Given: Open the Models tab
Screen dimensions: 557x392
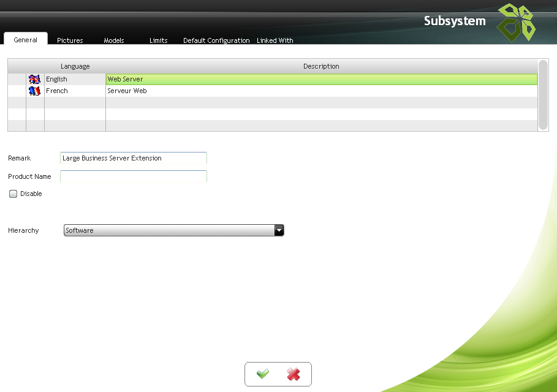Looking at the screenshot, I should click(x=114, y=40).
